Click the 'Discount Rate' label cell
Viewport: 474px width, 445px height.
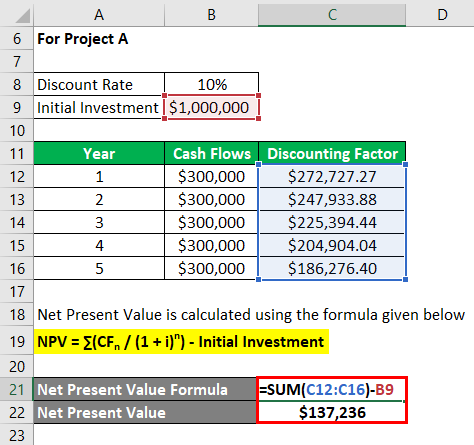pos(99,84)
